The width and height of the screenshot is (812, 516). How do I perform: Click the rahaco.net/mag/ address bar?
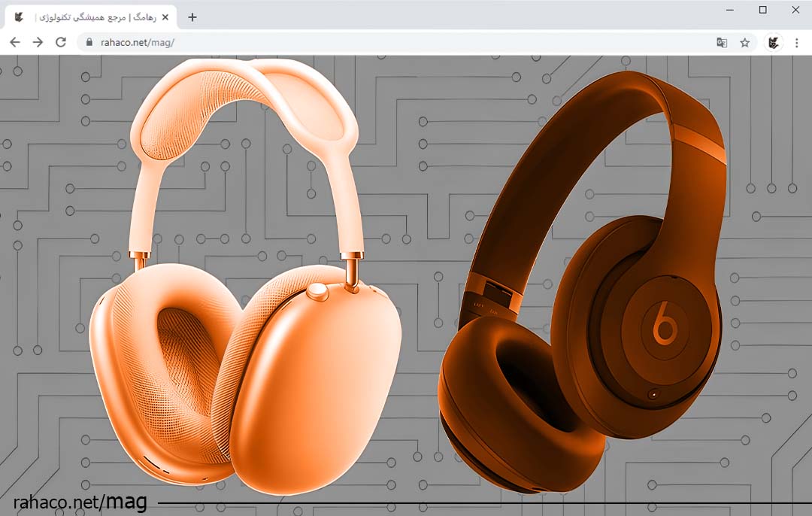(376, 43)
